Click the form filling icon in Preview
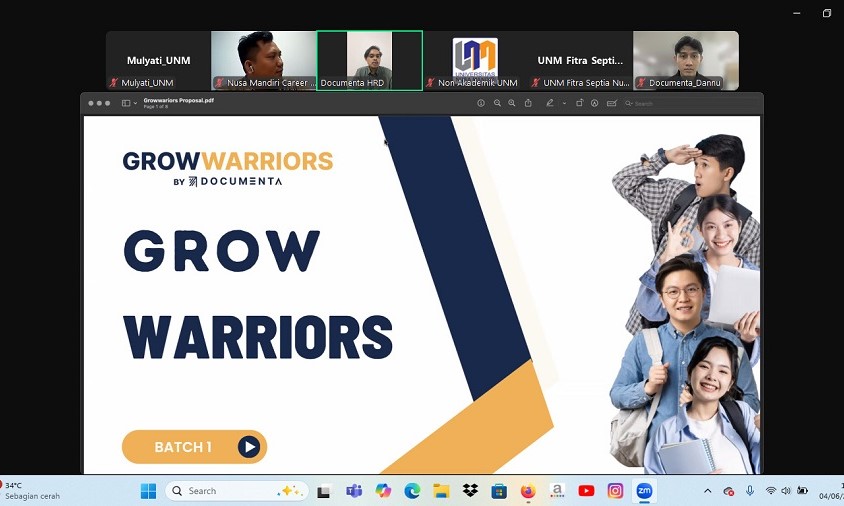This screenshot has height=506, width=844. coord(611,103)
